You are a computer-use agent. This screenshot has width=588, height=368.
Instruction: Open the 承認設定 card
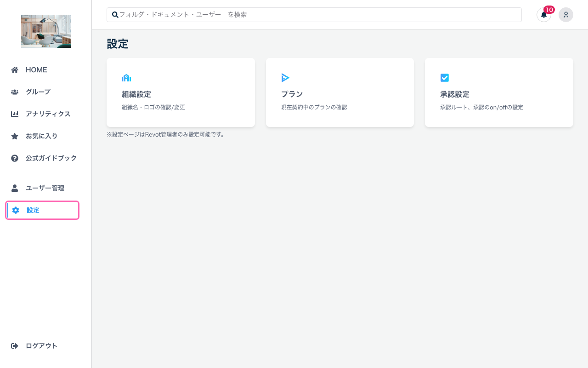pos(499,92)
